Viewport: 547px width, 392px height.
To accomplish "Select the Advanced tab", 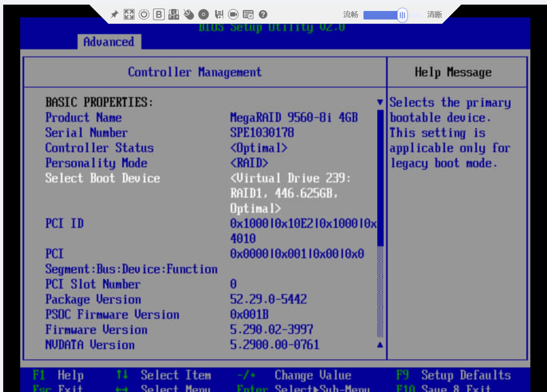I will [x=109, y=42].
